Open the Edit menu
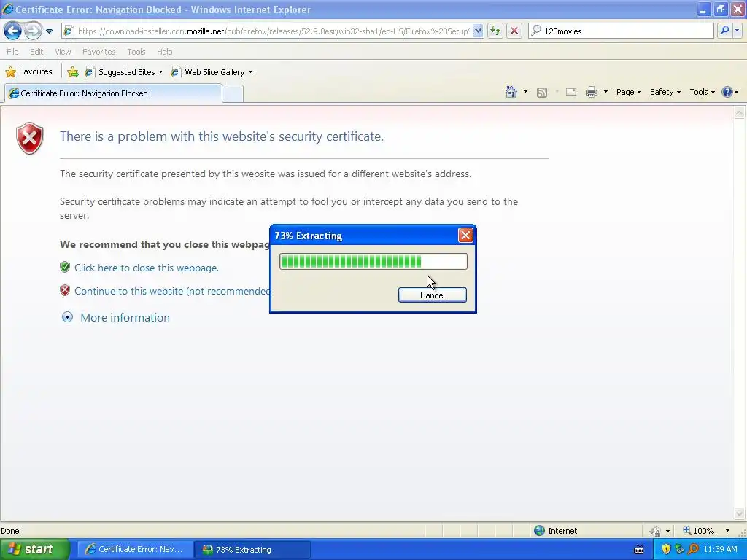 [36, 52]
